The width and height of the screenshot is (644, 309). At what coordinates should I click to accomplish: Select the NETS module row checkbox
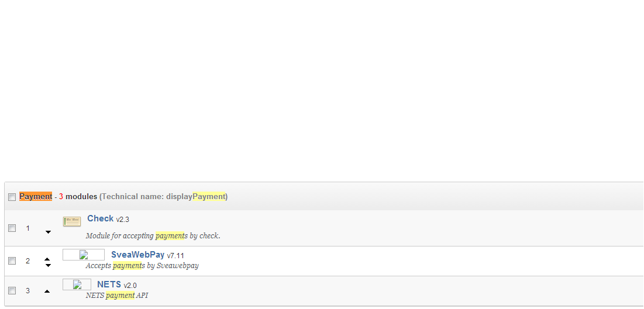pyautogui.click(x=12, y=290)
